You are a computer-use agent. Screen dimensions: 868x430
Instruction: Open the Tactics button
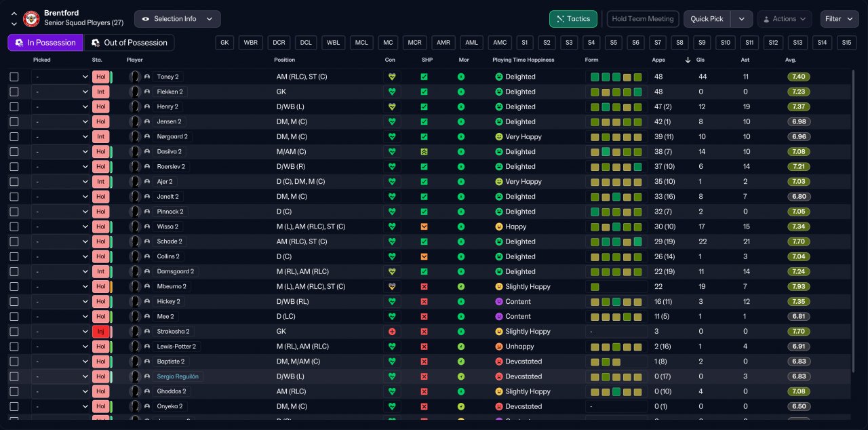tap(573, 19)
